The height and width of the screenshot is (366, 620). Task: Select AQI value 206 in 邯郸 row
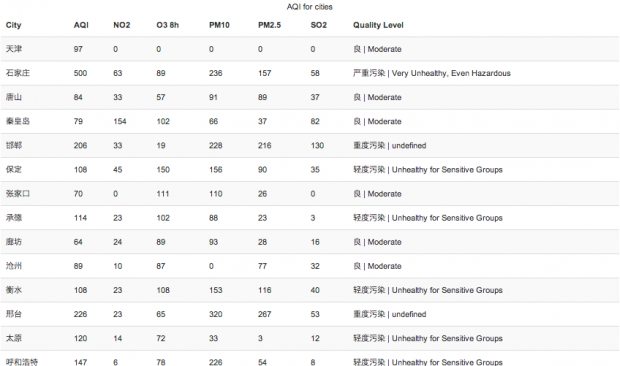tap(80, 145)
